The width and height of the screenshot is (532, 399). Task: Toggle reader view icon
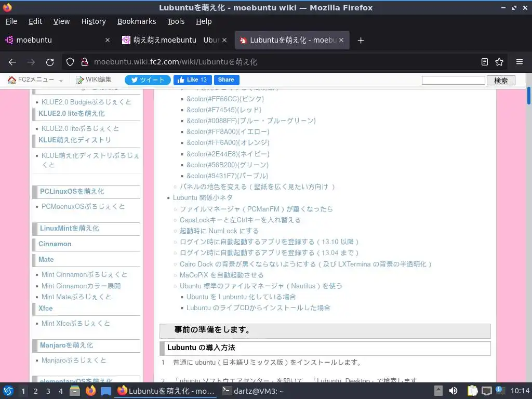point(485,62)
